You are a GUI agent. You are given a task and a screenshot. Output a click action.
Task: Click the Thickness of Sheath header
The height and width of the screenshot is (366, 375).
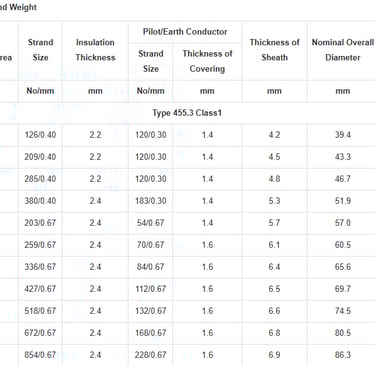coord(274,50)
